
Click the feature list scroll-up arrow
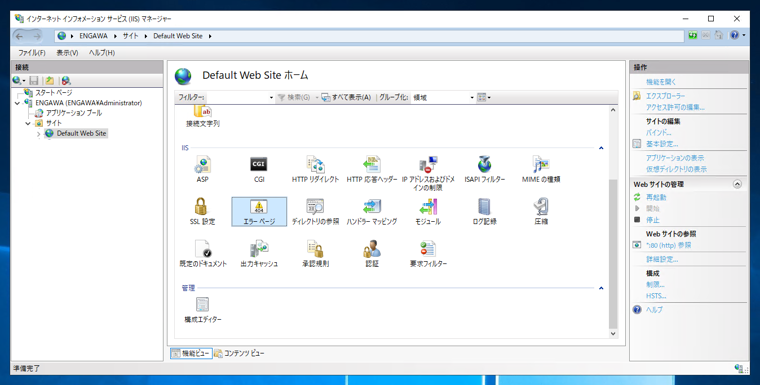613,110
